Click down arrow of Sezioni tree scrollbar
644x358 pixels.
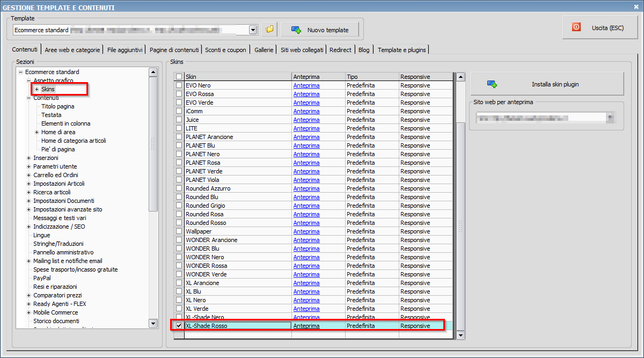pyautogui.click(x=153, y=323)
